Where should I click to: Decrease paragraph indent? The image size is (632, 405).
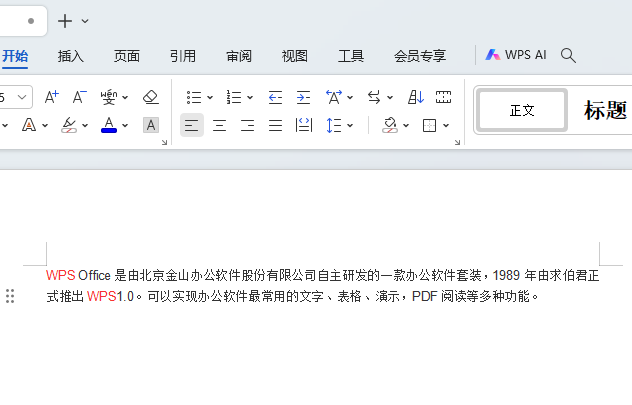275,97
